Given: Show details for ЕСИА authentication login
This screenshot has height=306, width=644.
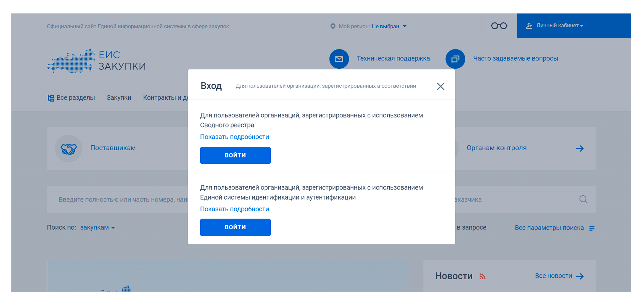Looking at the screenshot, I should (x=235, y=209).
